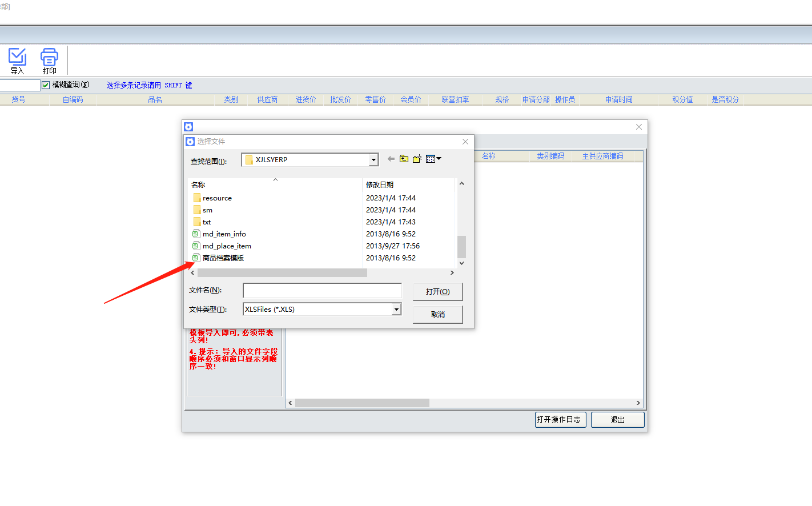Click the file list horizontal scrollbar thumb
This screenshot has width=812, height=506.
coord(282,273)
